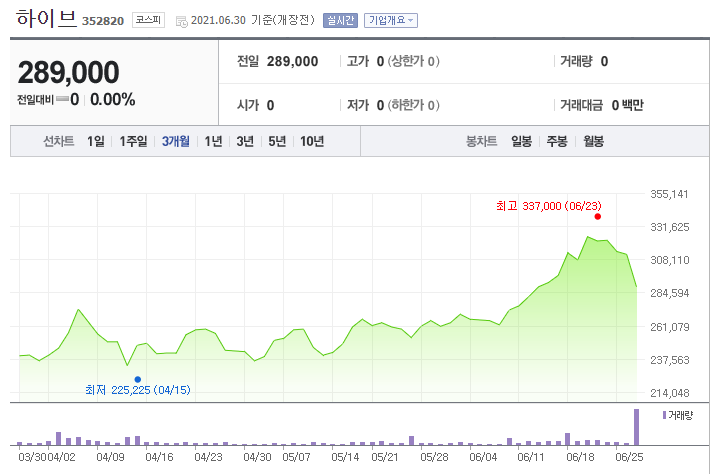
Task: Click the 고가 0 (상한가 0) text
Action: click(393, 61)
